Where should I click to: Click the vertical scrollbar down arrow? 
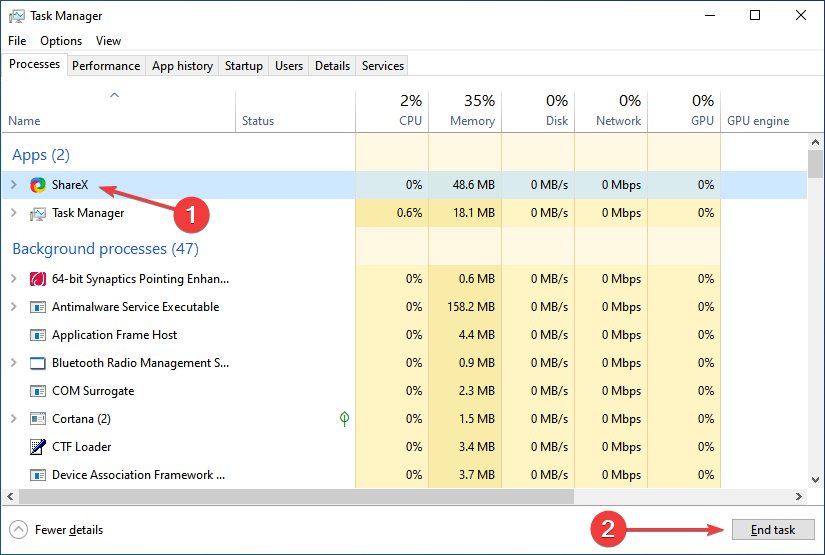[816, 480]
